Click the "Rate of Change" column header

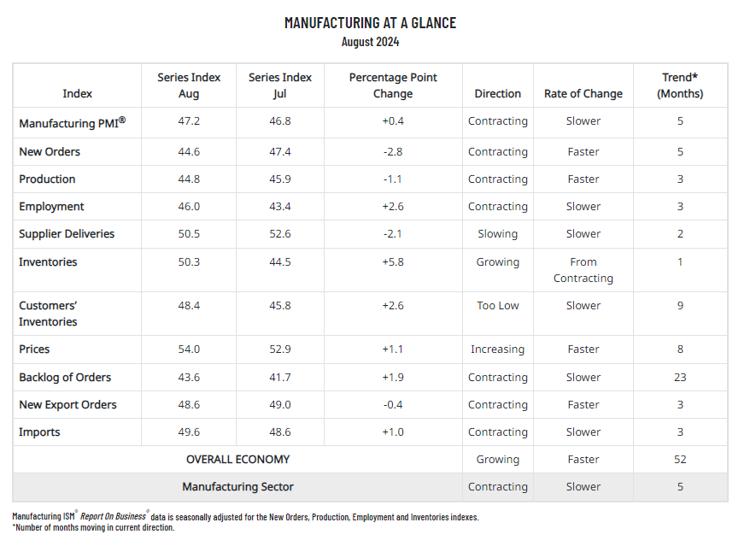[583, 94]
